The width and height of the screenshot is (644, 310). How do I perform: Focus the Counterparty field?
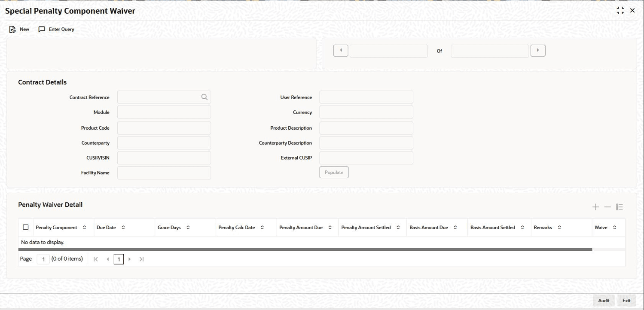(x=164, y=143)
